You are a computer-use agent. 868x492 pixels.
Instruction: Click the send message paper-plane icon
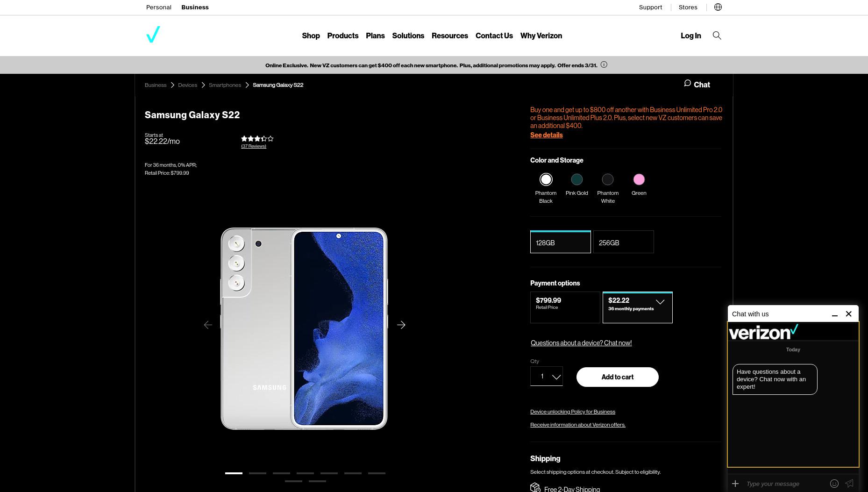pos(849,484)
